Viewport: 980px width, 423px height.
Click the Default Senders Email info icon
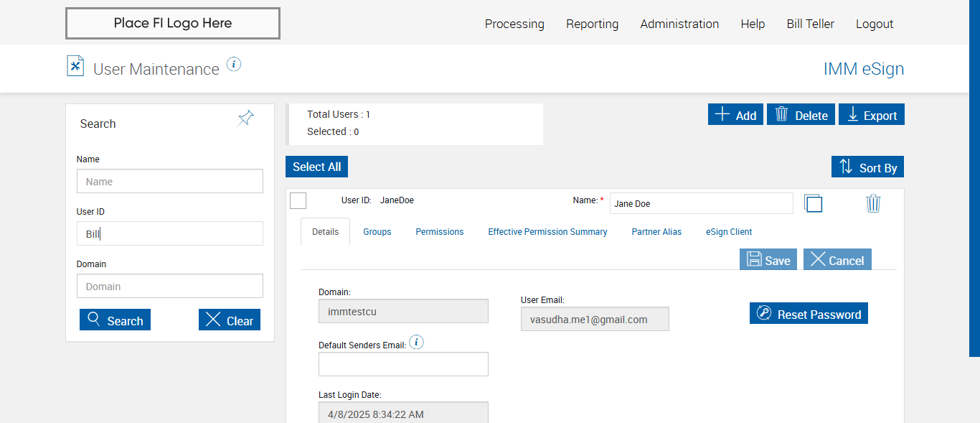(x=416, y=343)
